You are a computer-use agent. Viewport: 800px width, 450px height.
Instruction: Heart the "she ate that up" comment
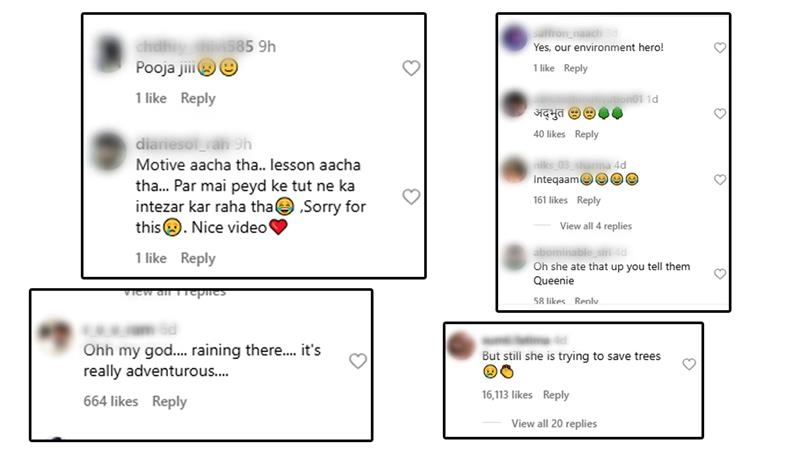tap(719, 267)
